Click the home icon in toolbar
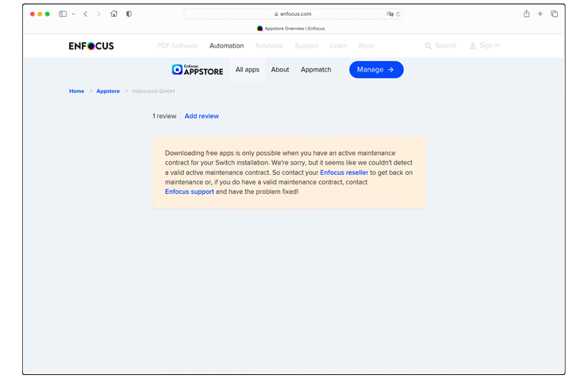This screenshot has height=379, width=588. (114, 14)
